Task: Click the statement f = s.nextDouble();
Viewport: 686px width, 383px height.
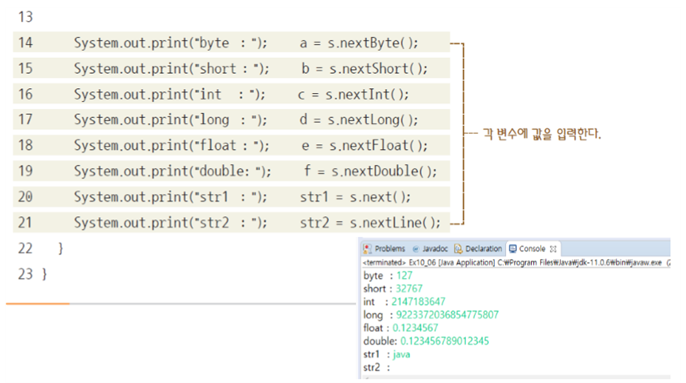Action: point(370,171)
